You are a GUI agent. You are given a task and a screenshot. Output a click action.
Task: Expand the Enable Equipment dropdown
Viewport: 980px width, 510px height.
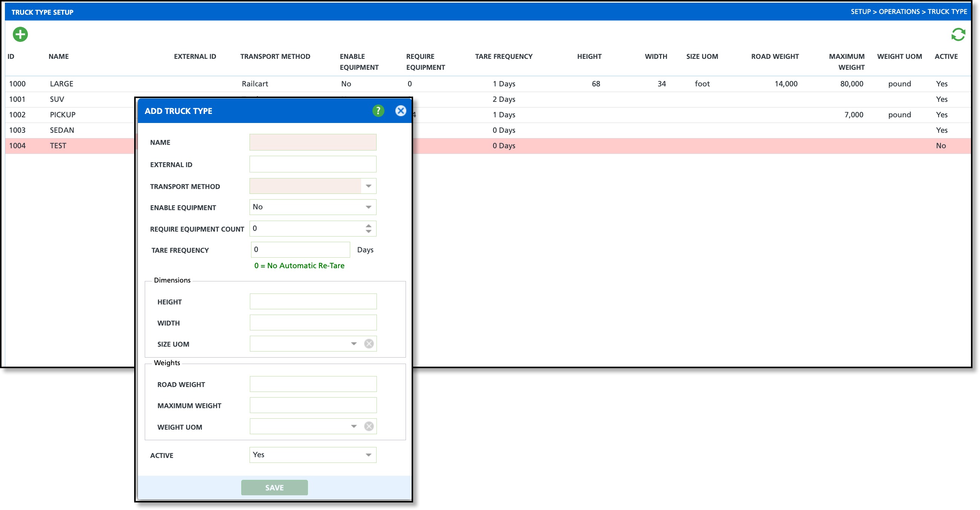point(368,207)
